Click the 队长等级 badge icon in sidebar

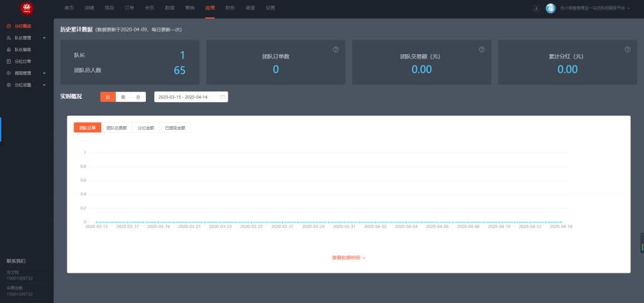[9, 50]
